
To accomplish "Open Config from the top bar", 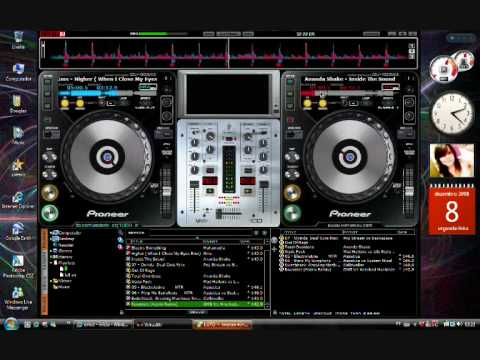I will pos(371,34).
